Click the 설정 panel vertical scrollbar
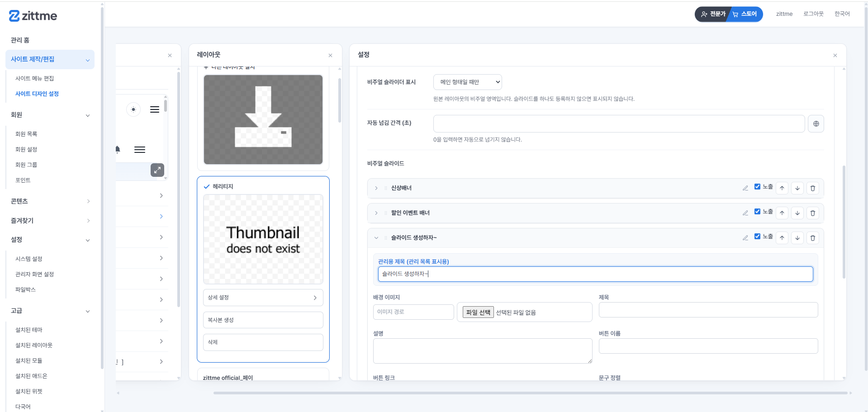 click(x=844, y=222)
